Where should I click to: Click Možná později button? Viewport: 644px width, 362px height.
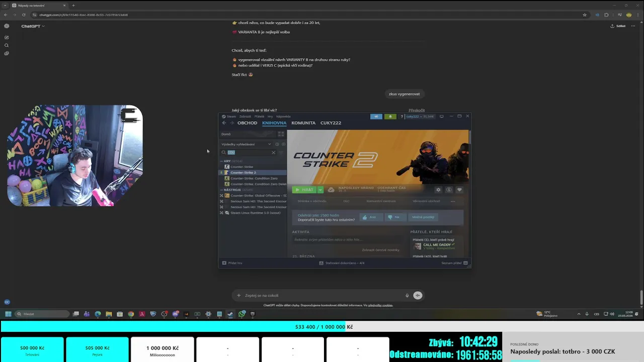click(x=423, y=217)
